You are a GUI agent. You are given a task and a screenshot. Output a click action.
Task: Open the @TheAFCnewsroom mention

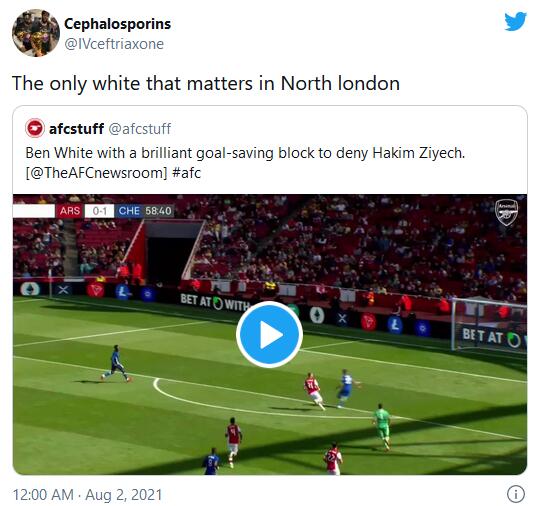click(96, 173)
